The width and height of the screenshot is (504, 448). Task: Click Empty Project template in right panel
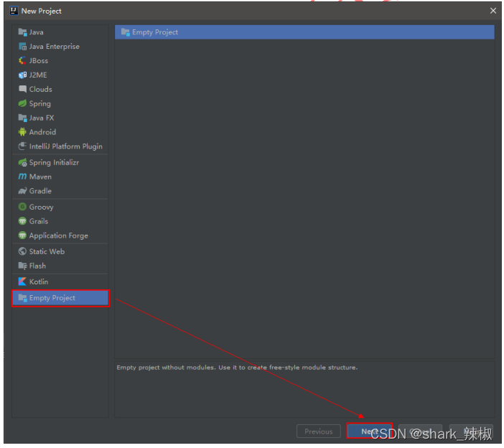(x=154, y=32)
